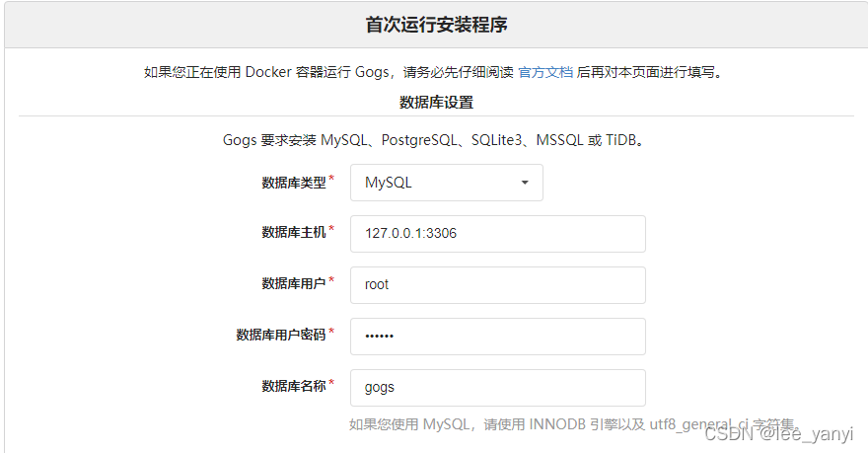Select the hint mentioning INNODB 引擎
868x453 pixels.
[x=574, y=424]
